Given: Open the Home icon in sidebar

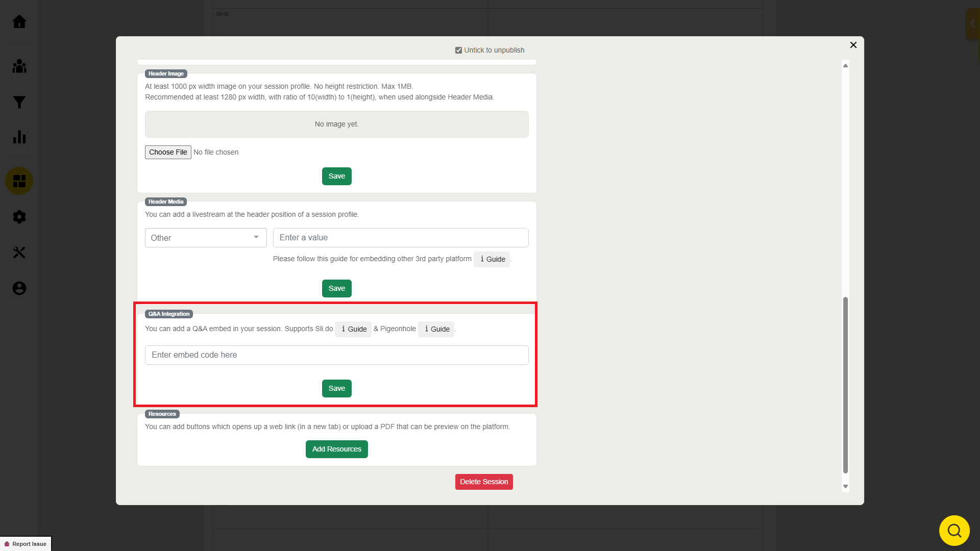Looking at the screenshot, I should click(x=19, y=21).
